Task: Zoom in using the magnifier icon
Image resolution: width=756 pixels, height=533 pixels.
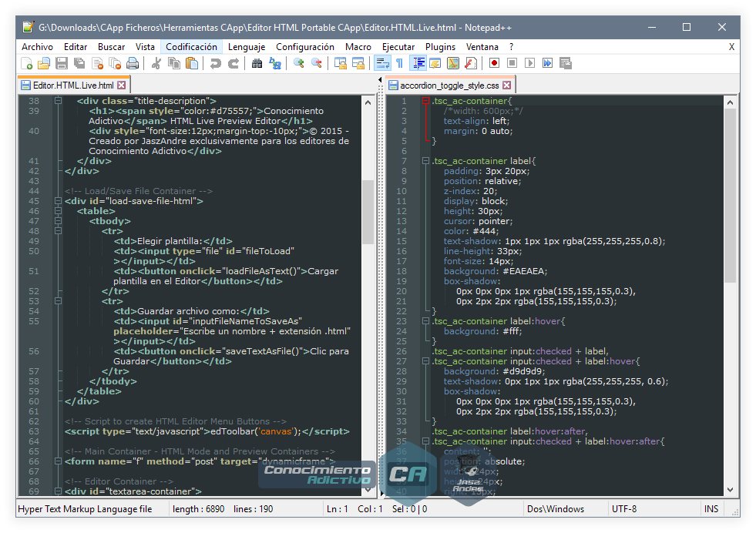Action: click(298, 62)
